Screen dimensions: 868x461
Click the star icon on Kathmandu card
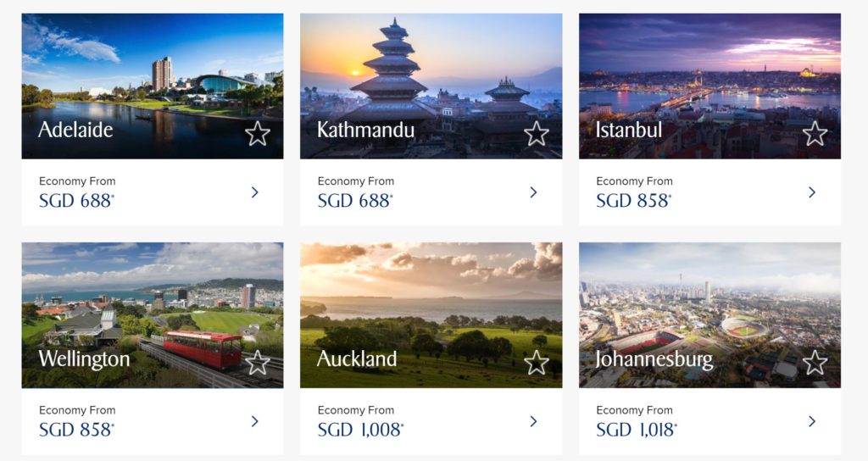pos(536,133)
